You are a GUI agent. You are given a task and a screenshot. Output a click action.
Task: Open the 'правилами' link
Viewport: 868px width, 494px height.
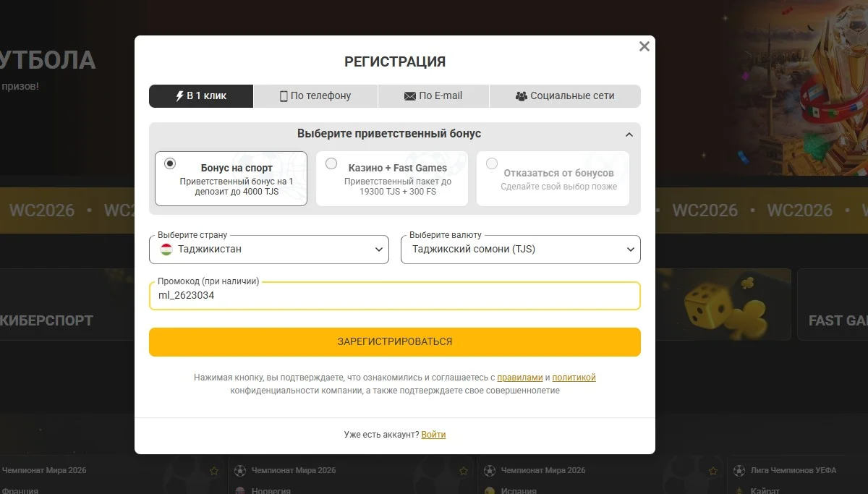(x=520, y=378)
